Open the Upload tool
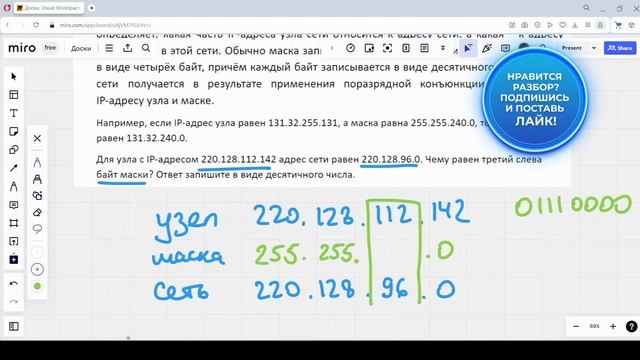 13,241
